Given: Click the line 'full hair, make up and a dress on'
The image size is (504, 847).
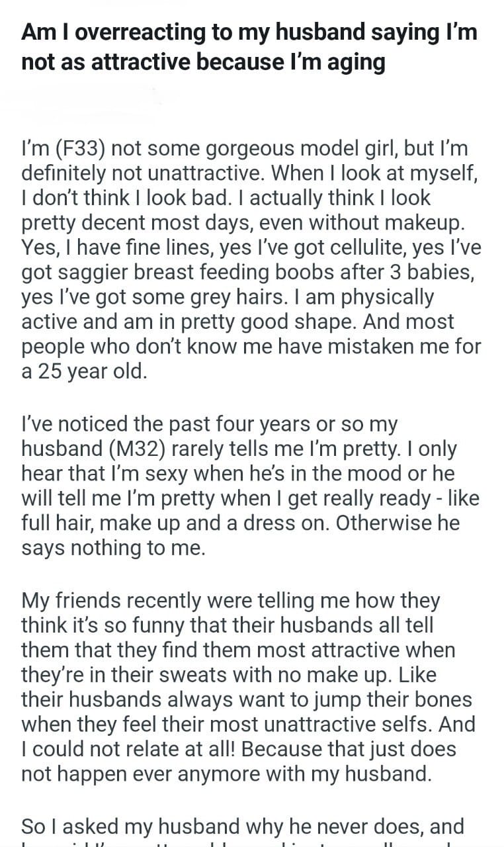Looking at the screenshot, I should point(174,523).
